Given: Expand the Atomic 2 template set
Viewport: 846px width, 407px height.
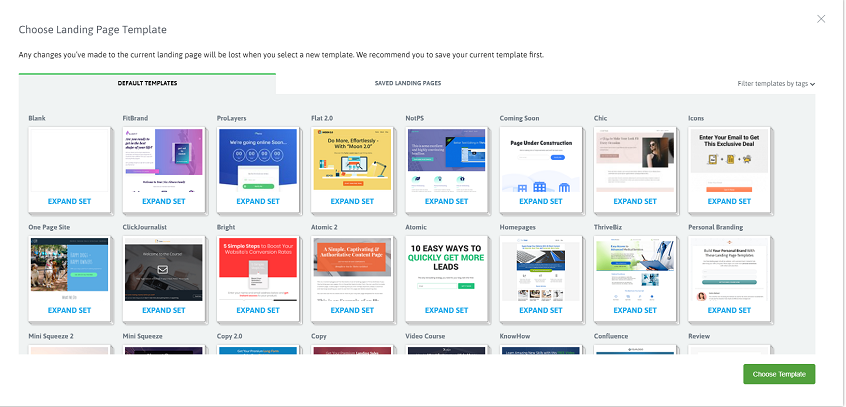Looking at the screenshot, I should click(352, 310).
